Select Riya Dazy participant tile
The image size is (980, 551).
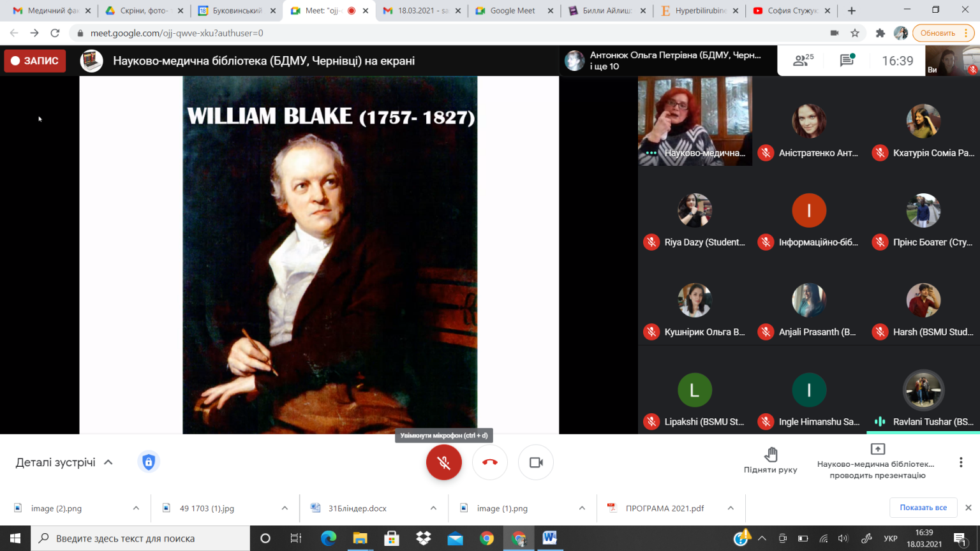tap(695, 211)
